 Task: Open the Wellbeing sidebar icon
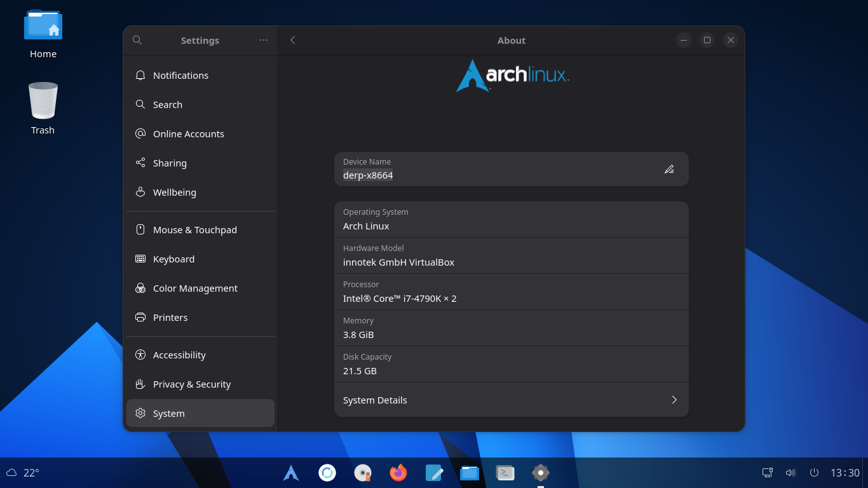coord(140,192)
